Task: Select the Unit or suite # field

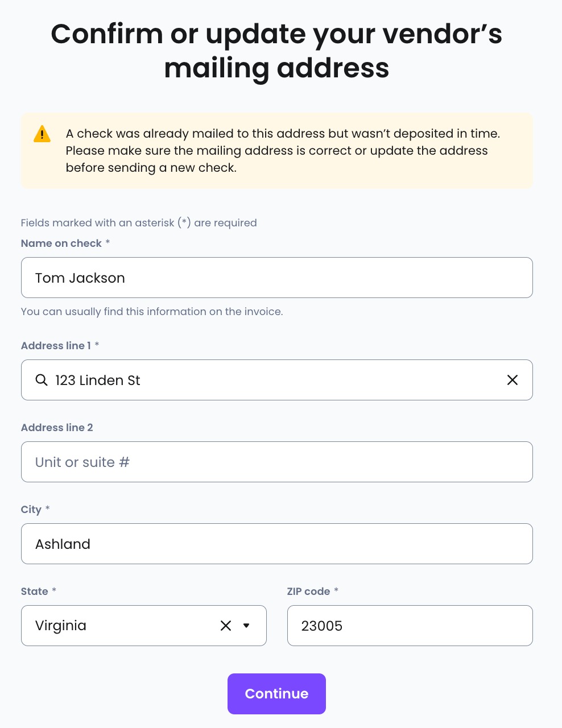Action: tap(277, 462)
